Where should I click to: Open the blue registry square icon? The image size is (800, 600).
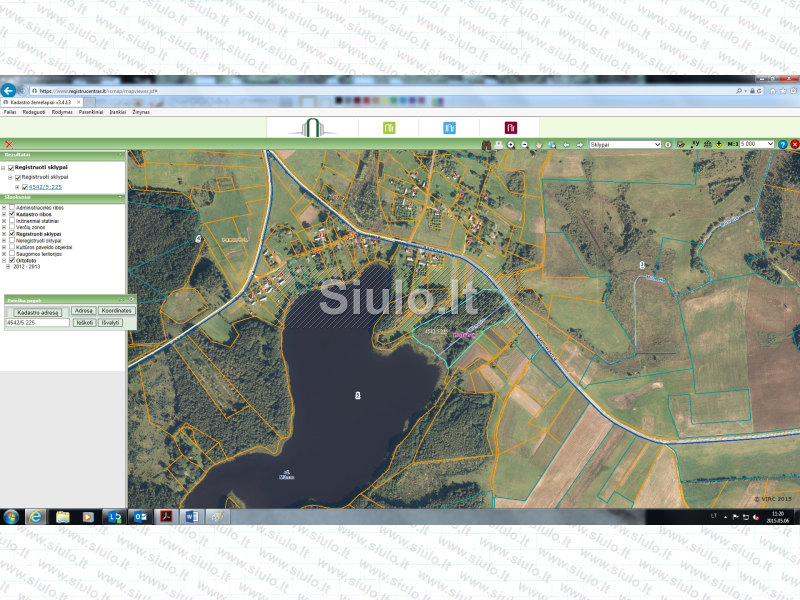pos(449,128)
